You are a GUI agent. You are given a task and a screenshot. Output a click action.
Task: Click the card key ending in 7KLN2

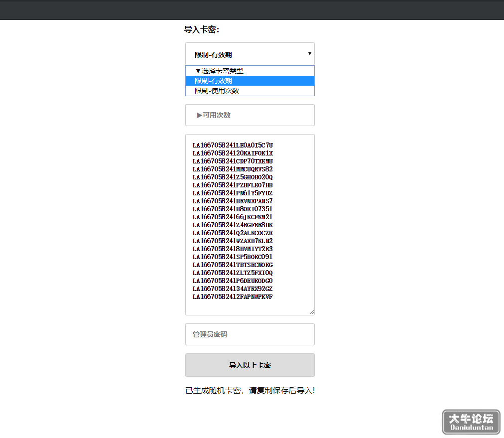click(233, 241)
